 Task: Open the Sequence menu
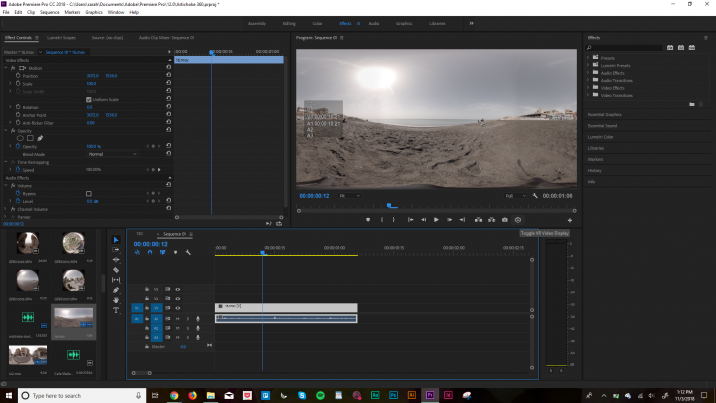(x=49, y=12)
